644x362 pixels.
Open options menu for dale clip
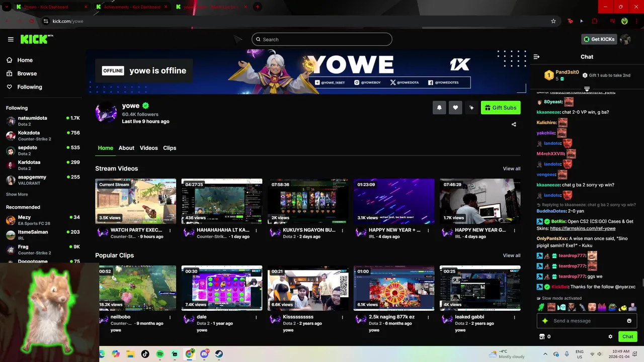coord(256,317)
